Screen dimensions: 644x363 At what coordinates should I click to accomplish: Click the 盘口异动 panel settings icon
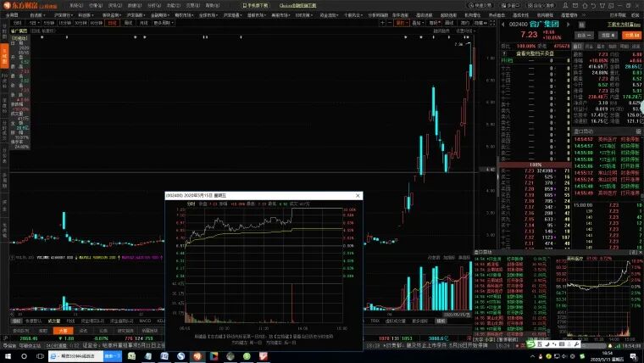pyautogui.click(x=638, y=131)
